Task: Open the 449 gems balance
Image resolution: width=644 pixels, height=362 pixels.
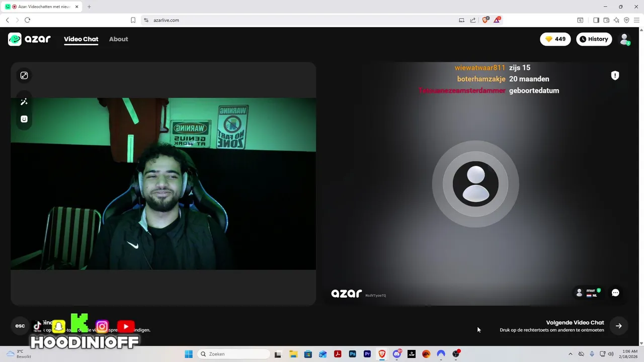Action: 555,39
